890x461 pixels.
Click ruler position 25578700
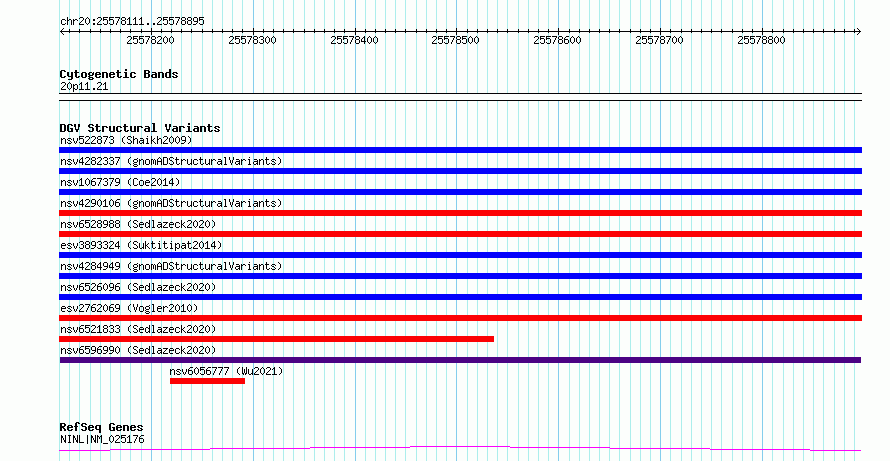(x=659, y=40)
